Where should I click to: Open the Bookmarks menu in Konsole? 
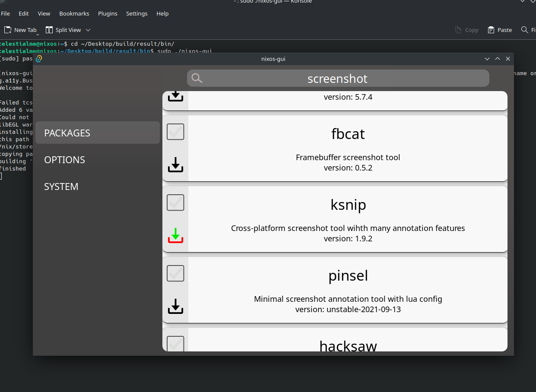click(x=74, y=13)
